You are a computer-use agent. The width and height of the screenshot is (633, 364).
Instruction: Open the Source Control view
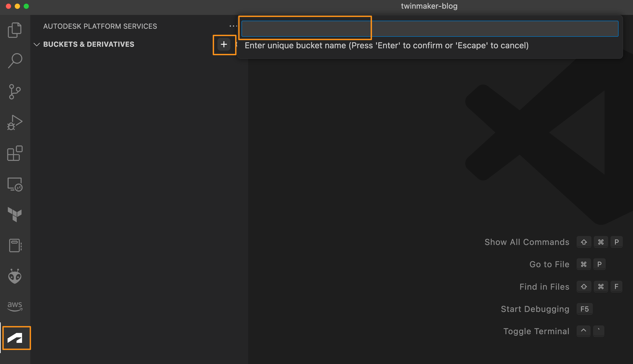pos(15,91)
